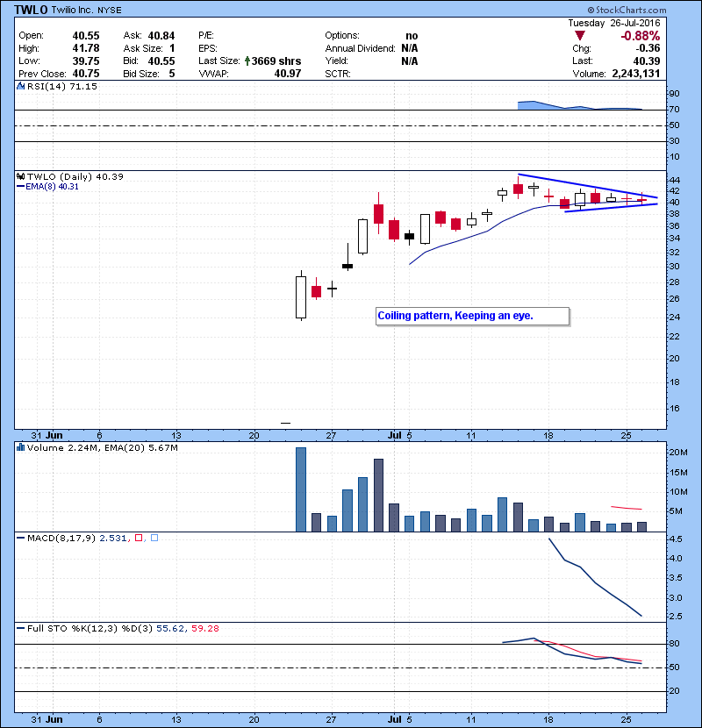702x728 pixels.
Task: Click the Volume value 2,243,131
Action: point(636,74)
